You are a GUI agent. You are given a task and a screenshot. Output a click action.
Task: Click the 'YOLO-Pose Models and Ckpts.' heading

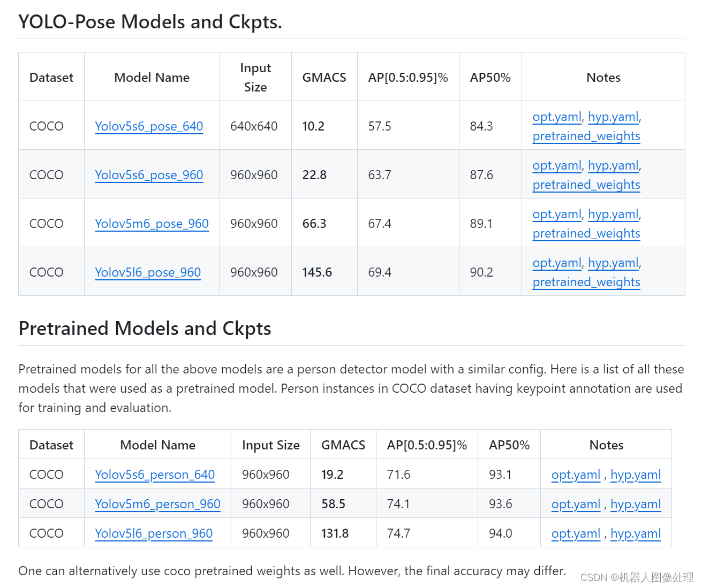point(150,22)
